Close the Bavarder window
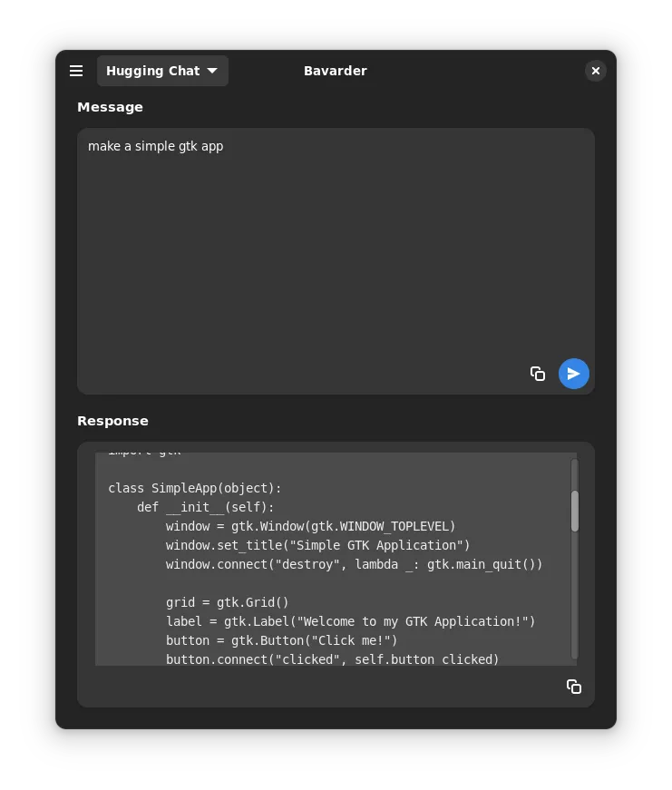Image resolution: width=672 pixels, height=790 pixels. click(595, 71)
